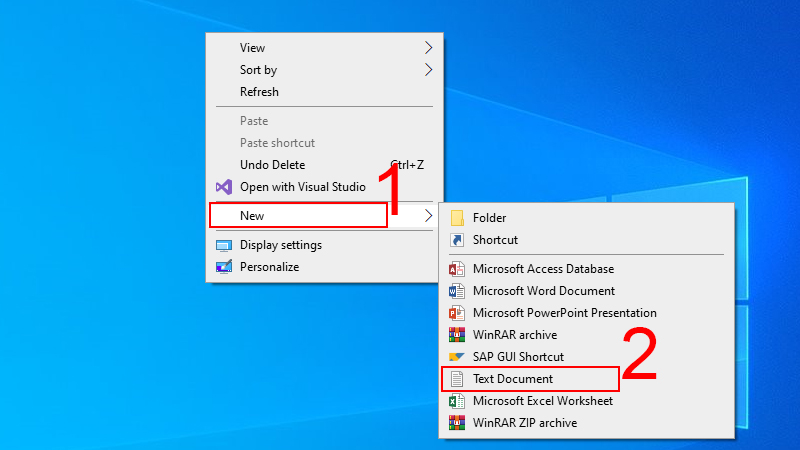This screenshot has width=800, height=450.
Task: Choose Open with Visual Studio
Action: pos(324,187)
